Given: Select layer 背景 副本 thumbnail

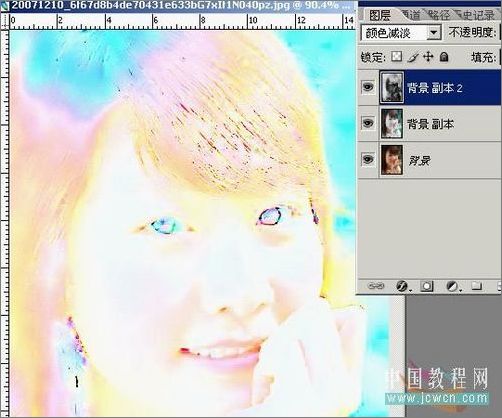Looking at the screenshot, I should coord(392,123).
